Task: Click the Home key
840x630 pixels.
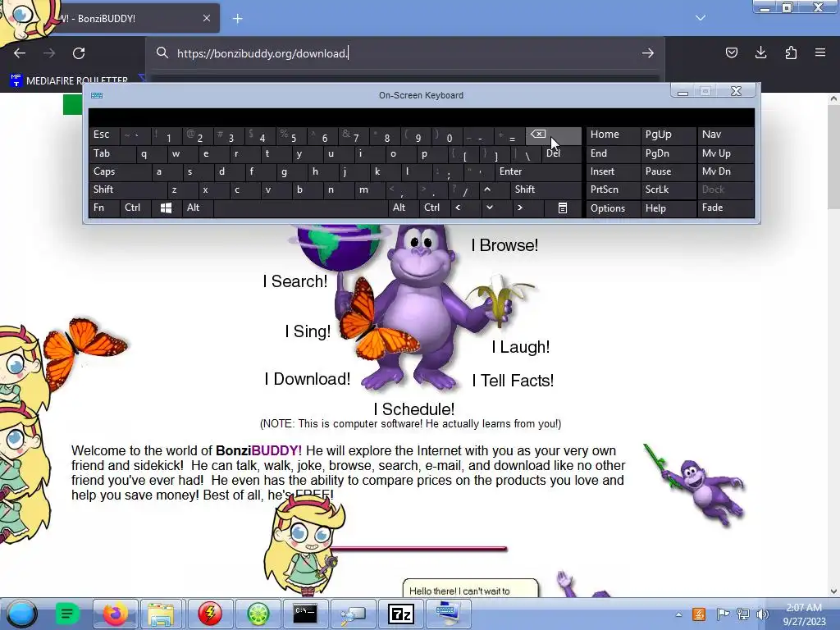Action: pos(613,135)
